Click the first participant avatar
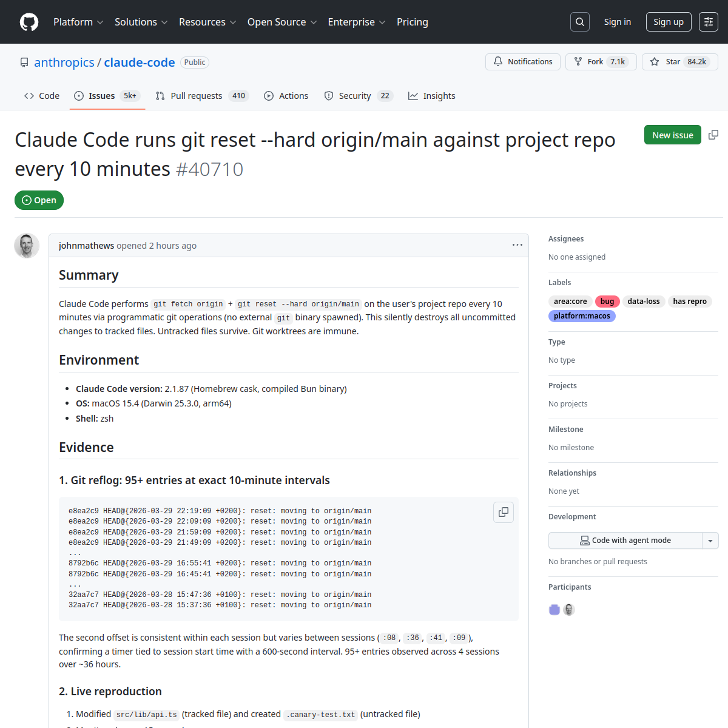 [554, 609]
